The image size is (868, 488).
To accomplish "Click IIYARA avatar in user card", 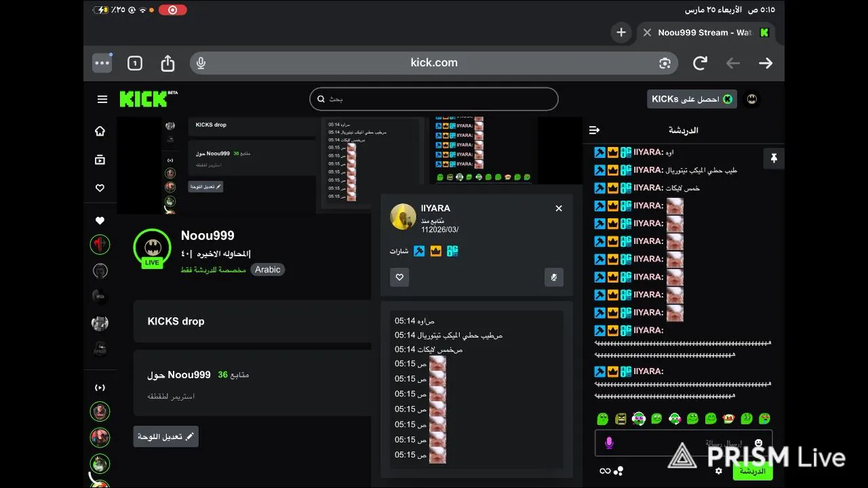I will 403,217.
